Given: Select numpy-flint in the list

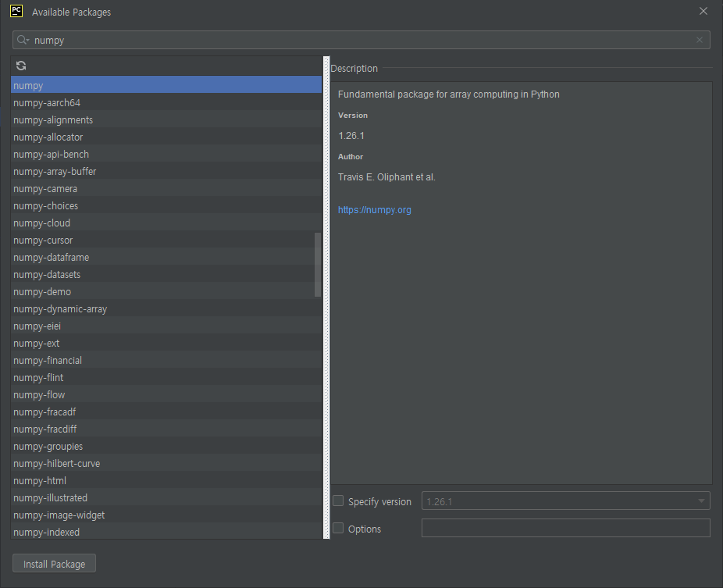Looking at the screenshot, I should 166,377.
